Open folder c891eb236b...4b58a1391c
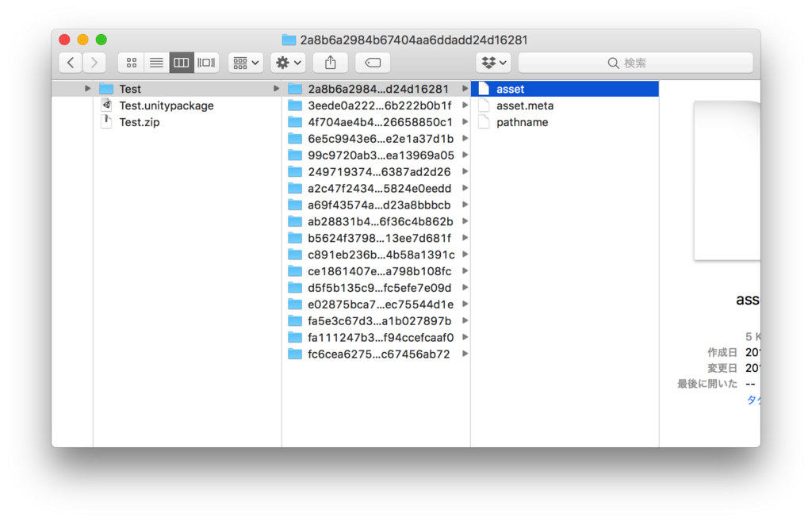Viewport: 812px width, 521px height. tap(377, 255)
